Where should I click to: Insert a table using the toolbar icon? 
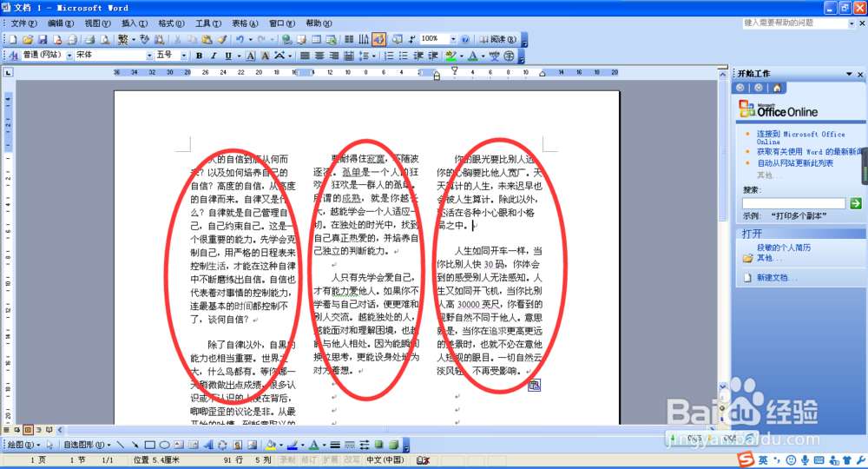[316, 39]
